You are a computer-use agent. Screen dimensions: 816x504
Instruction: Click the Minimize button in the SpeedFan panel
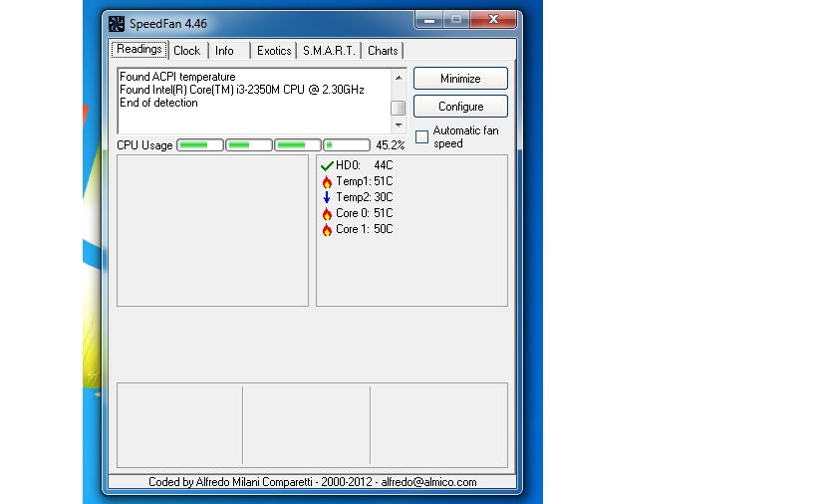pos(460,79)
